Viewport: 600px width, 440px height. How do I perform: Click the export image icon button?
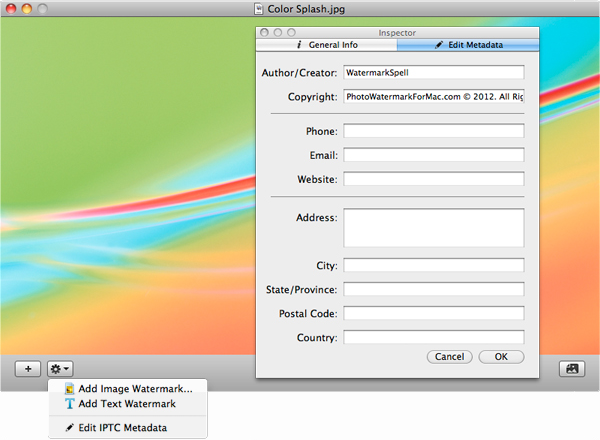point(572,369)
